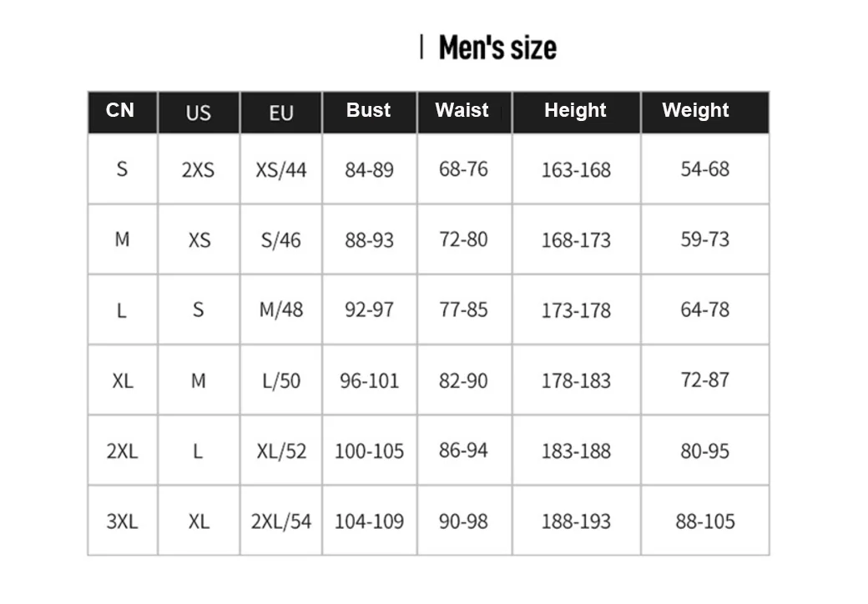Click the EU column header
The height and width of the screenshot is (604, 868).
click(281, 113)
